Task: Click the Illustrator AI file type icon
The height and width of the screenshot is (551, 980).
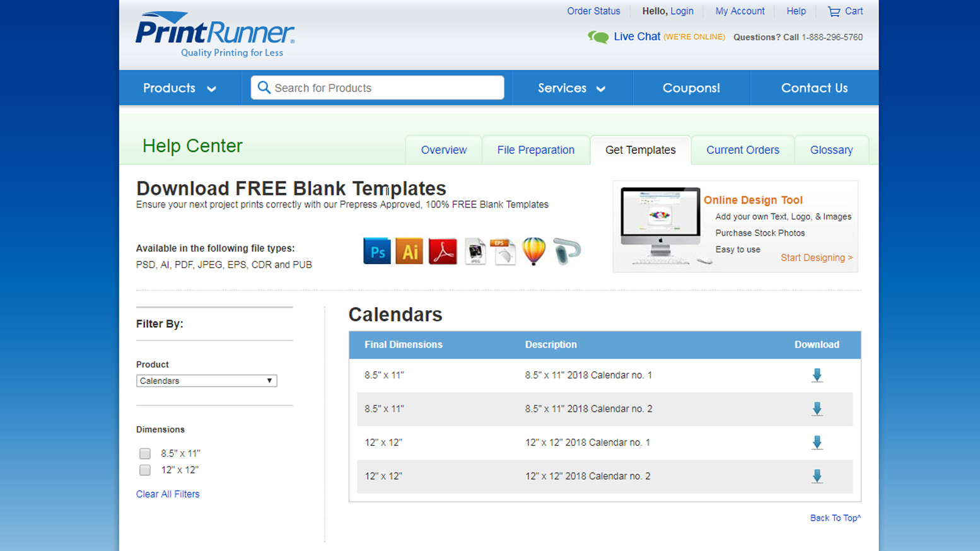Action: pyautogui.click(x=409, y=252)
